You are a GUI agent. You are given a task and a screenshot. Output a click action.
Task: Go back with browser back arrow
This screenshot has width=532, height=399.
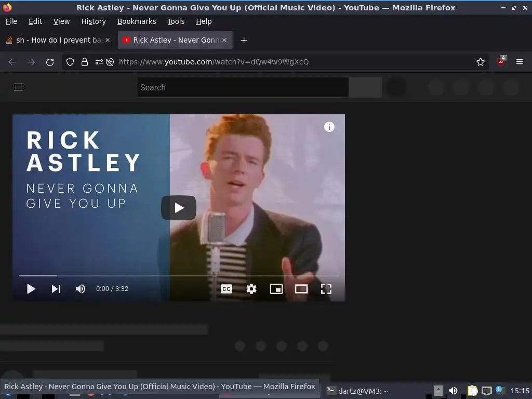pos(12,62)
